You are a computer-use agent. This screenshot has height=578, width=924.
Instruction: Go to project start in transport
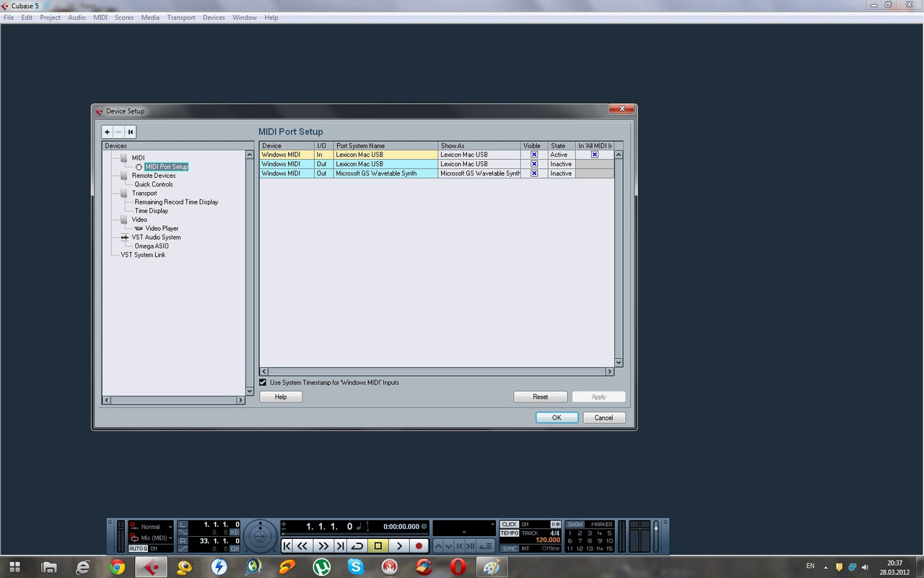click(x=287, y=546)
